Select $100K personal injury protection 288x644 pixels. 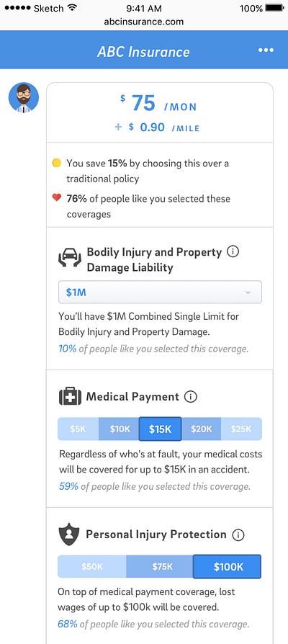pos(228,567)
